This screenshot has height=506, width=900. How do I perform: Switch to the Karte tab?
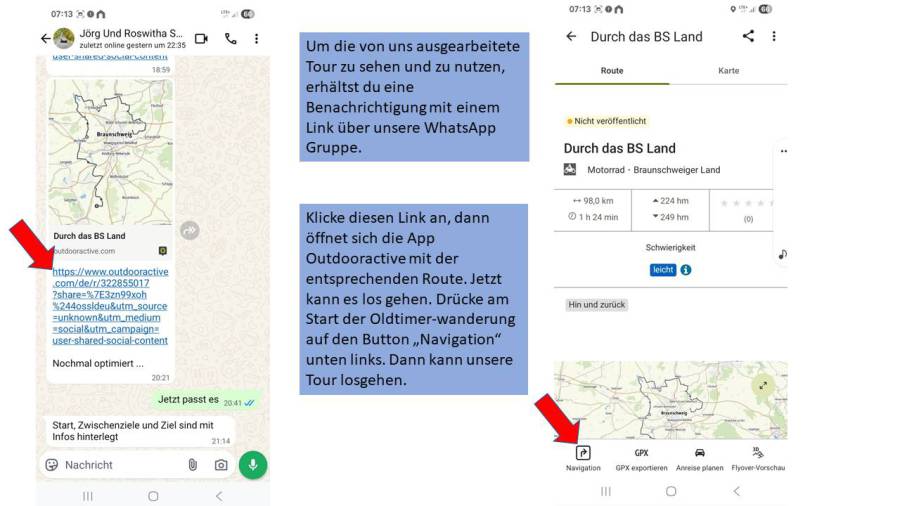tap(728, 71)
